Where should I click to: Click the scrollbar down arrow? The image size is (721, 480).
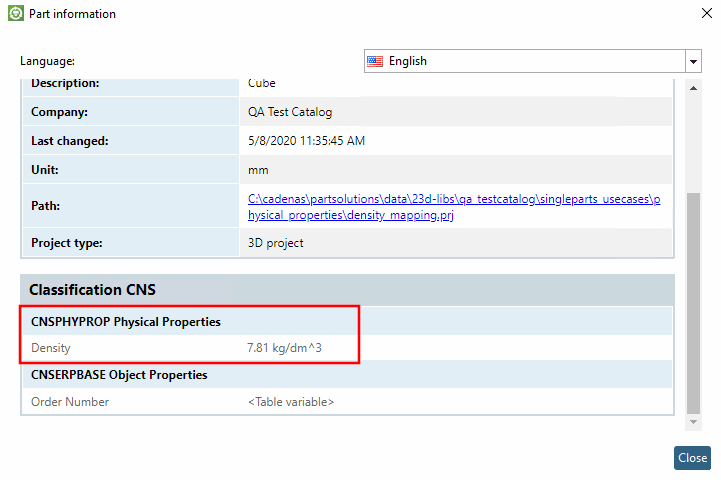[x=693, y=422]
